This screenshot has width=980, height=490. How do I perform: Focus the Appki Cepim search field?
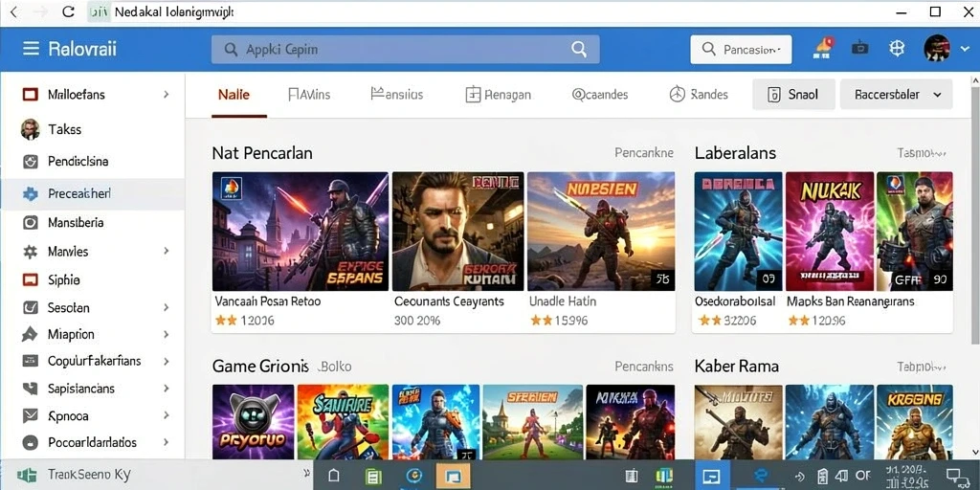405,49
